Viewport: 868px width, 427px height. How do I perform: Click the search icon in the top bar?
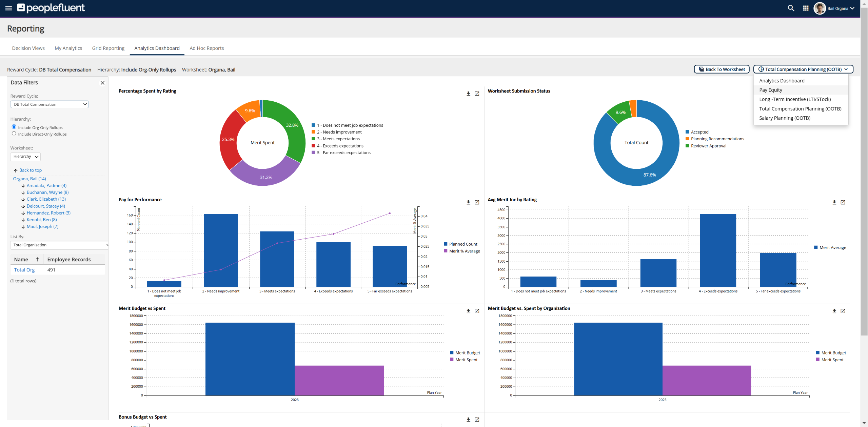[x=791, y=8]
